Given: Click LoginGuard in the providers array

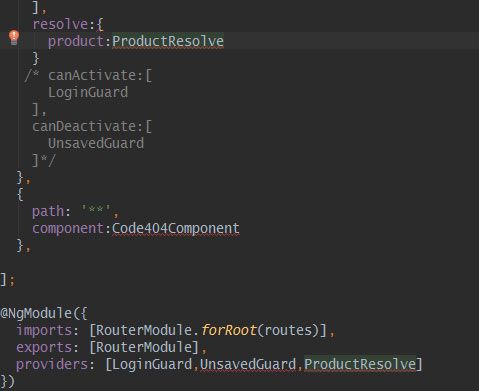Looking at the screenshot, I should point(152,364).
